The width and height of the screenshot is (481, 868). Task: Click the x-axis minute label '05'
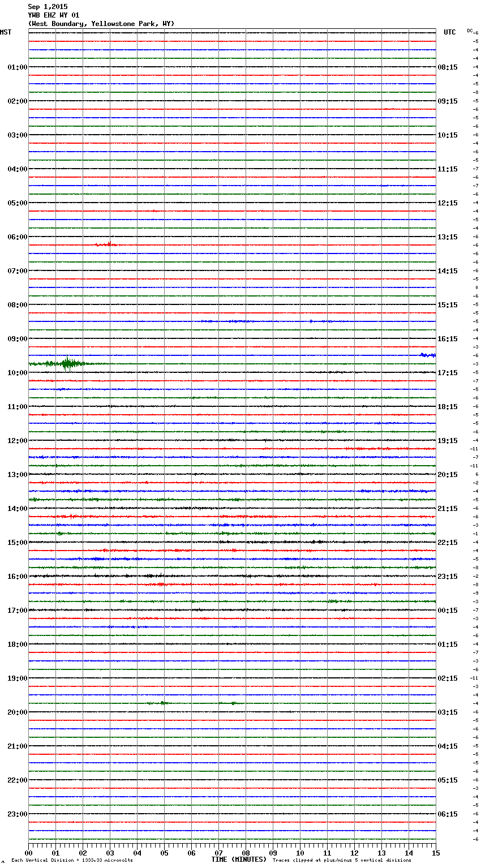click(164, 853)
